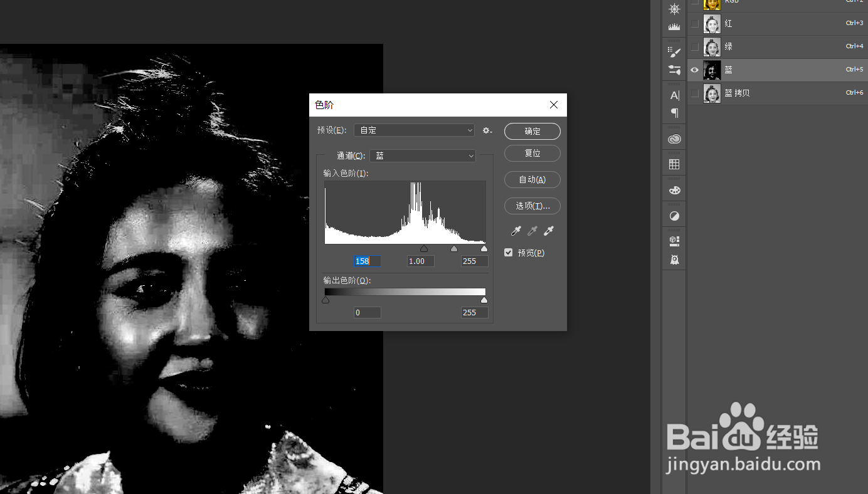The image size is (868, 494).
Task: Select the 绿 channel thumbnail
Action: 712,46
